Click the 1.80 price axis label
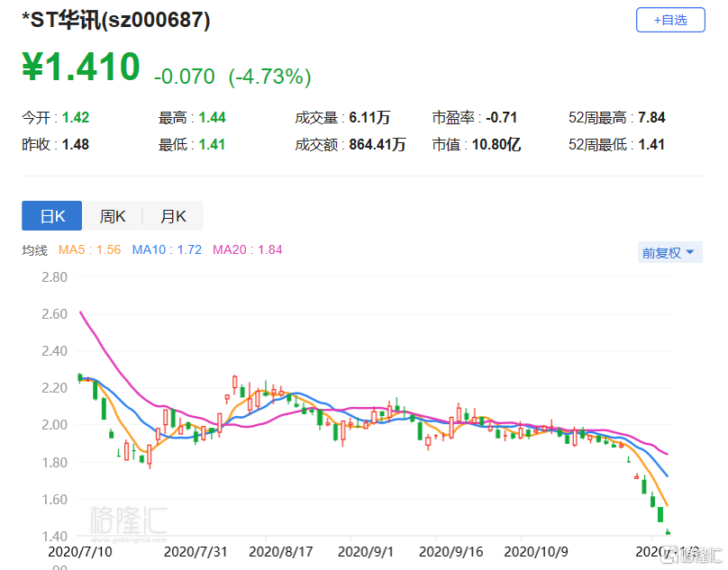 coord(54,462)
